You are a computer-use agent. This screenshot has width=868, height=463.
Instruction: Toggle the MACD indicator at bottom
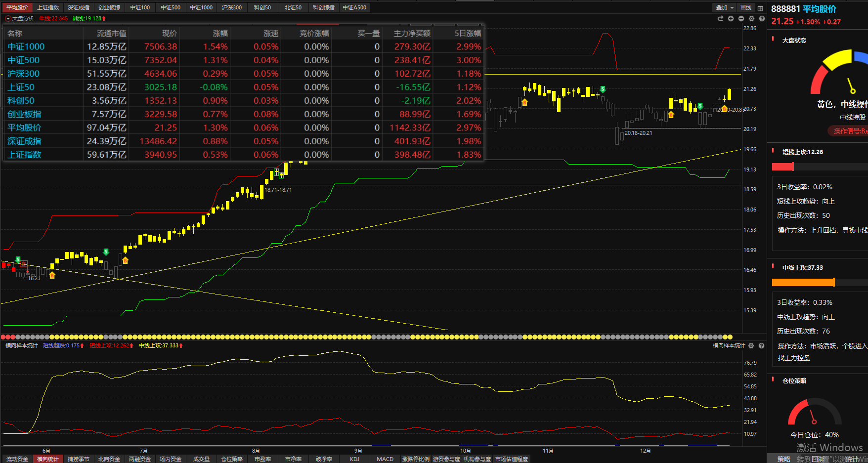(385, 459)
